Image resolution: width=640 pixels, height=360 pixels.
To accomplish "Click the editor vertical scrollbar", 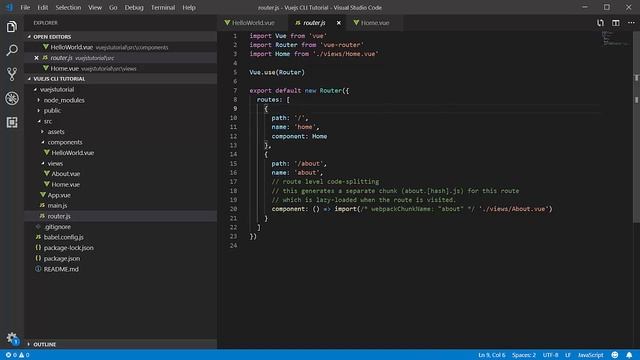I will [x=636, y=127].
